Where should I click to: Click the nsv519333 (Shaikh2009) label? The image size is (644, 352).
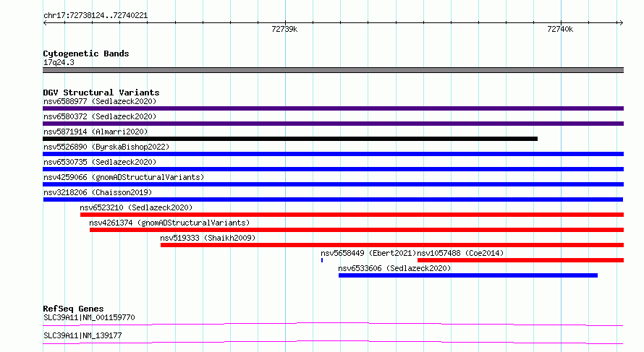[x=208, y=238]
